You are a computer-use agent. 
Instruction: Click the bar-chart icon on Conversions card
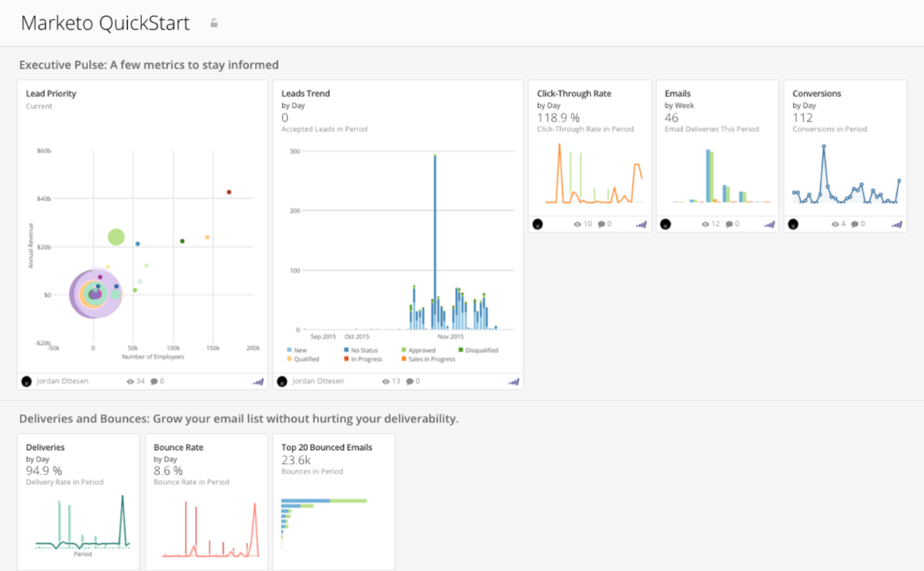897,224
